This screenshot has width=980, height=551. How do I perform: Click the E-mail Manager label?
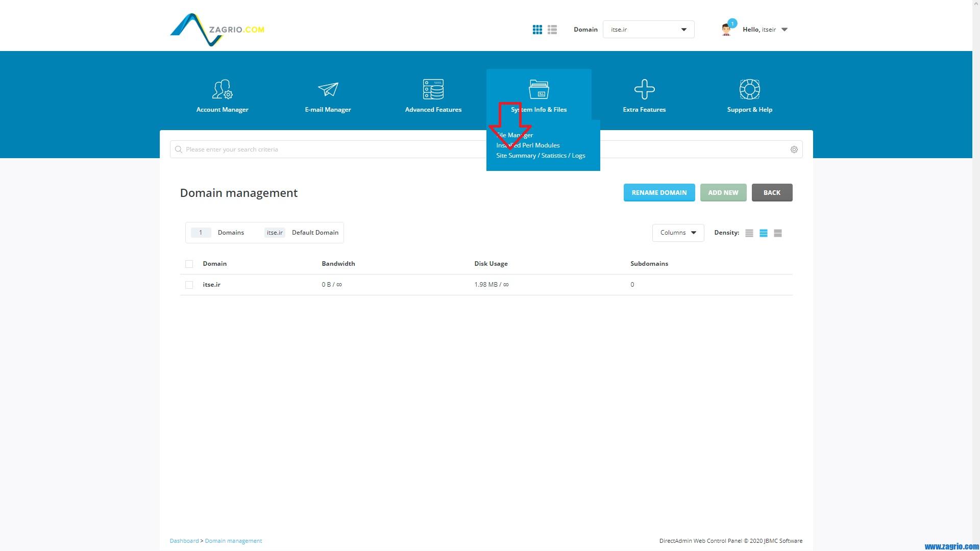(328, 110)
